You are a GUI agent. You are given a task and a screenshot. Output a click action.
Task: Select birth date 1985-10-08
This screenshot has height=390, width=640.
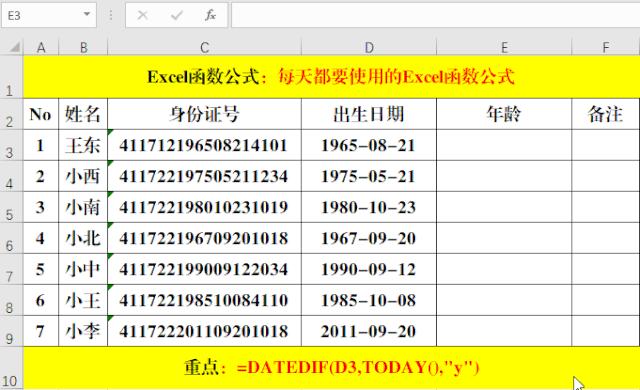(369, 300)
